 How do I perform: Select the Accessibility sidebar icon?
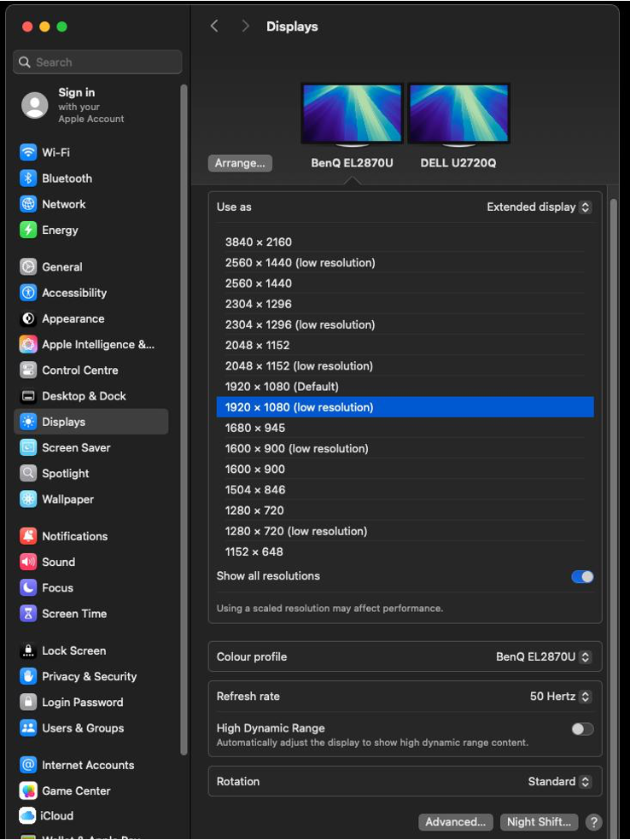(28, 293)
